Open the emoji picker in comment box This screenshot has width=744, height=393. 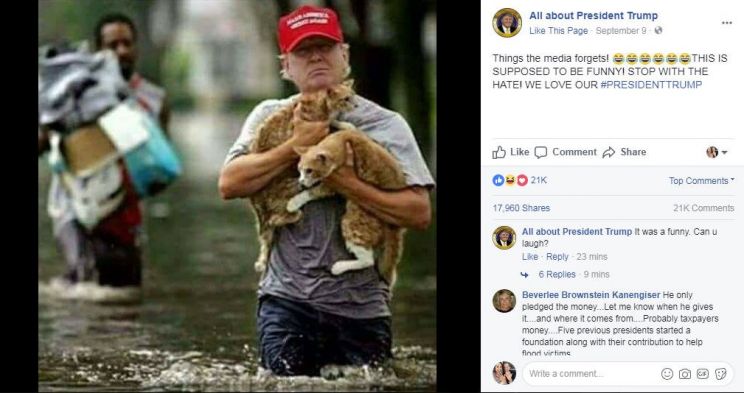[667, 374]
